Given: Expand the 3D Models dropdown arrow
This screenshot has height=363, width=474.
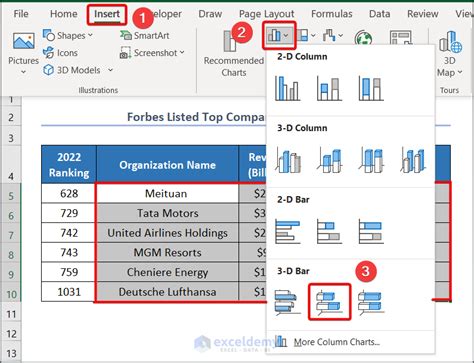Looking at the screenshot, I should [x=110, y=70].
